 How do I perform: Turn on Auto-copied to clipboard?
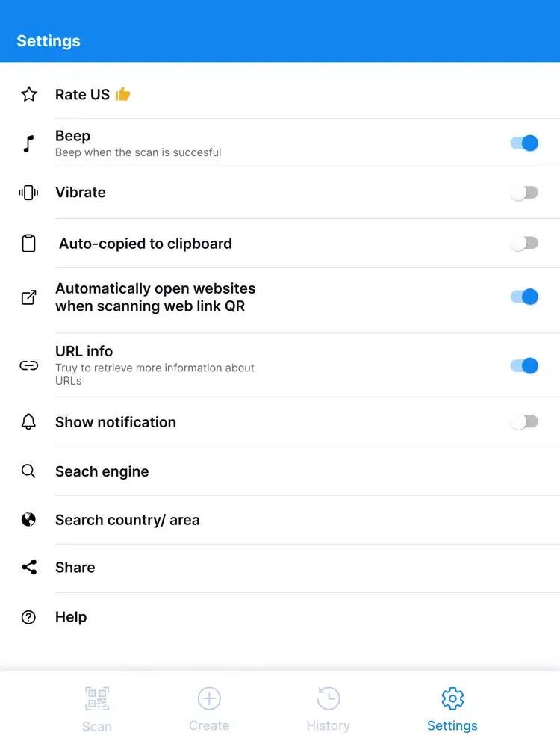click(524, 243)
